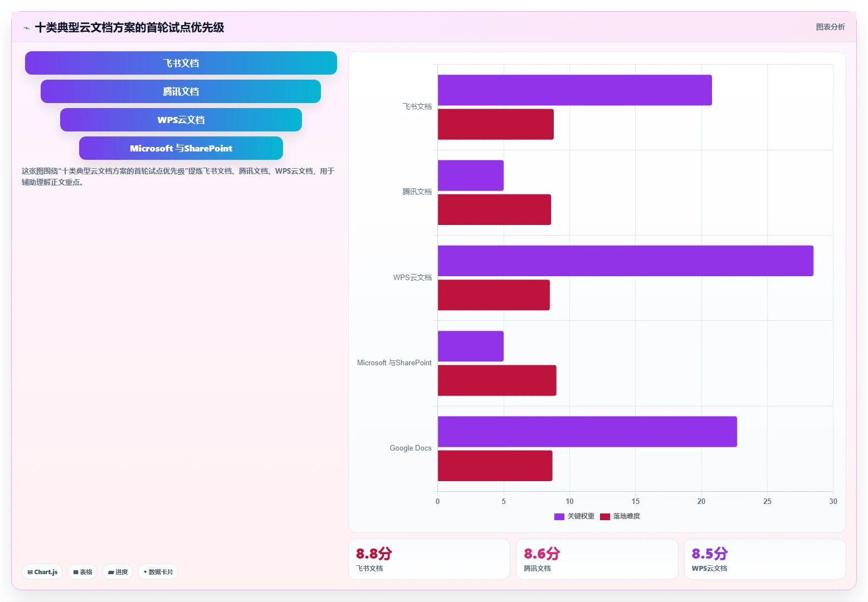Click the red 落地难度 bar for 腾讯文档
The width and height of the screenshot is (868, 602).
click(x=494, y=209)
